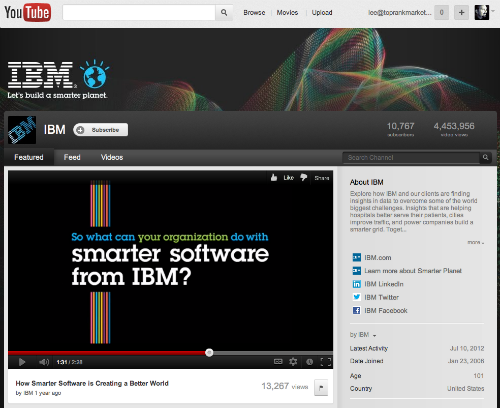
Task: Click the LinkedIn icon
Action: 356,284
